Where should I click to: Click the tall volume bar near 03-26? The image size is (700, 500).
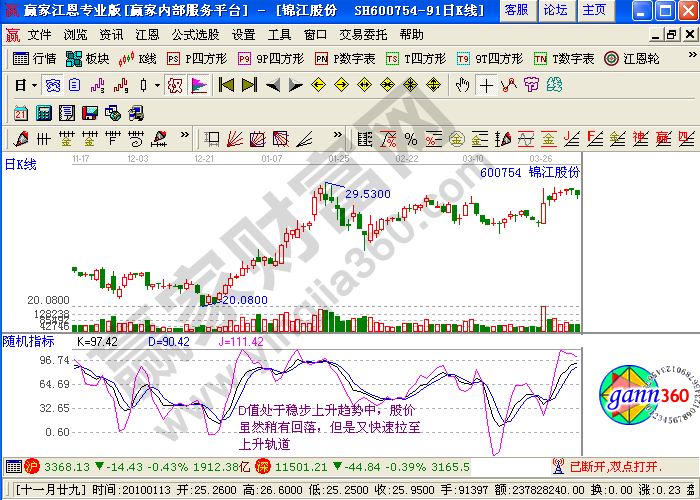(x=544, y=318)
